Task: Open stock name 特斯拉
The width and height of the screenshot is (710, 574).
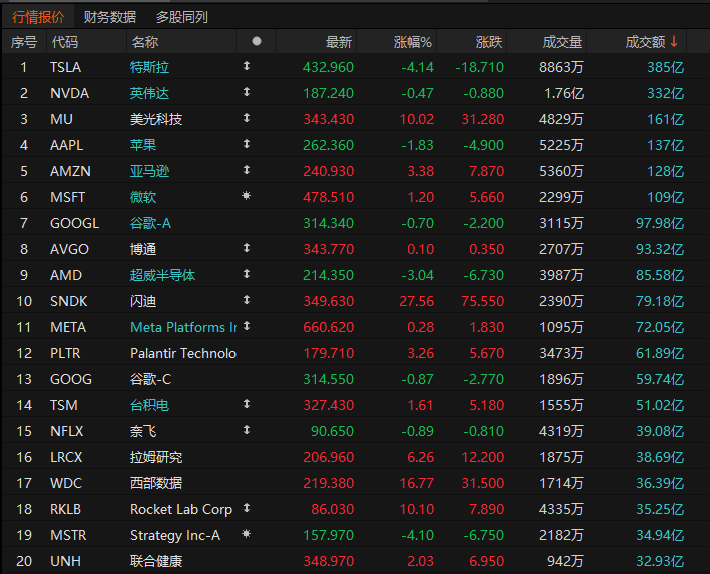Action: click(149, 67)
